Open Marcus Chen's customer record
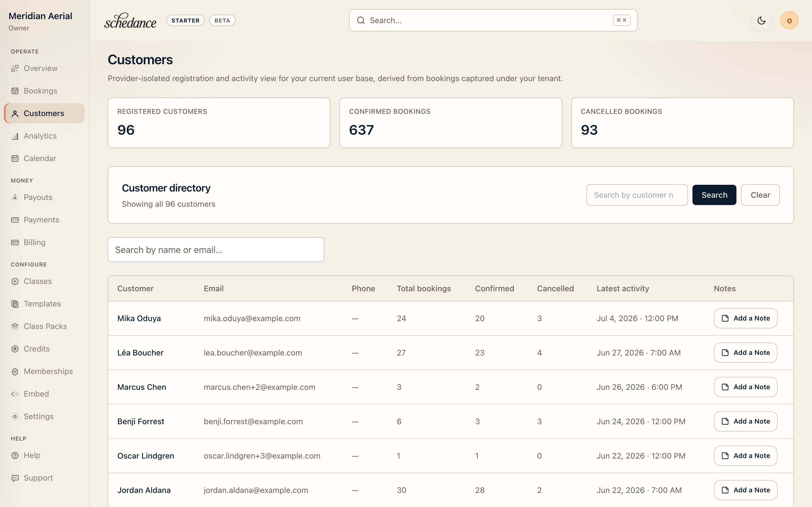This screenshot has height=507, width=812. [142, 387]
